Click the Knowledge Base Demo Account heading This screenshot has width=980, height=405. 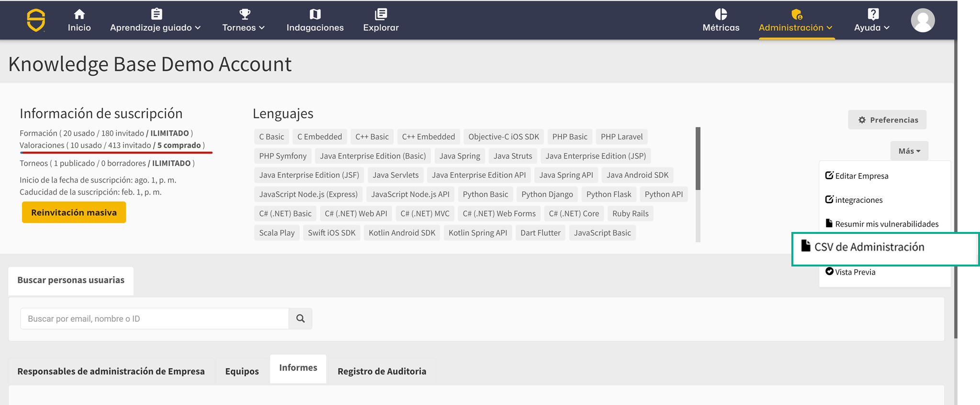(150, 64)
